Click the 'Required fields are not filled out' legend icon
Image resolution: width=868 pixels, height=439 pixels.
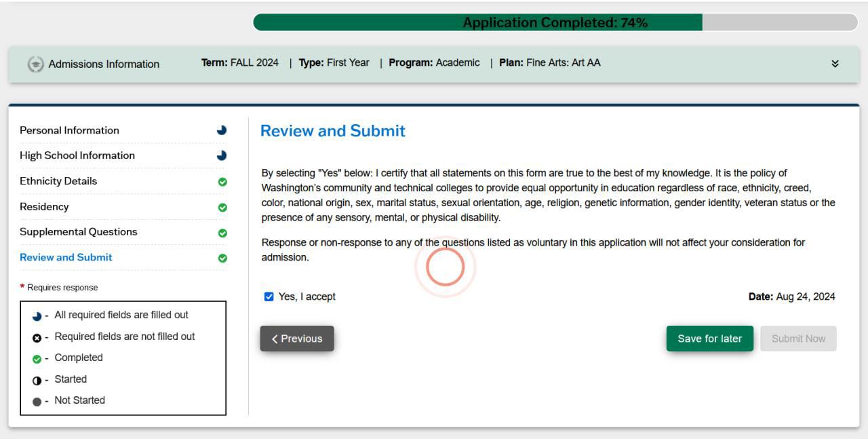[37, 337]
